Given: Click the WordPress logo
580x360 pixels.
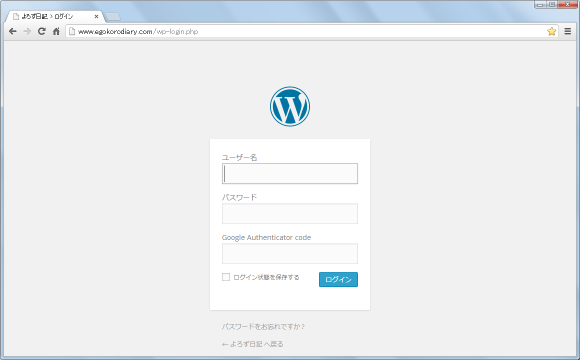Looking at the screenshot, I should point(290,107).
